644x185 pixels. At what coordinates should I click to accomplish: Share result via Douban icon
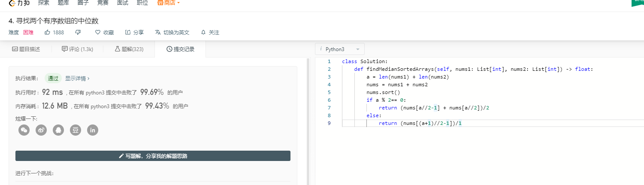pyautogui.click(x=76, y=130)
